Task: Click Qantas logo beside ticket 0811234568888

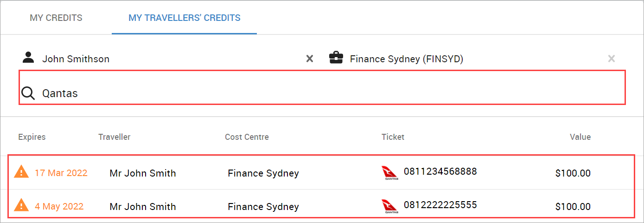Action: click(x=389, y=173)
